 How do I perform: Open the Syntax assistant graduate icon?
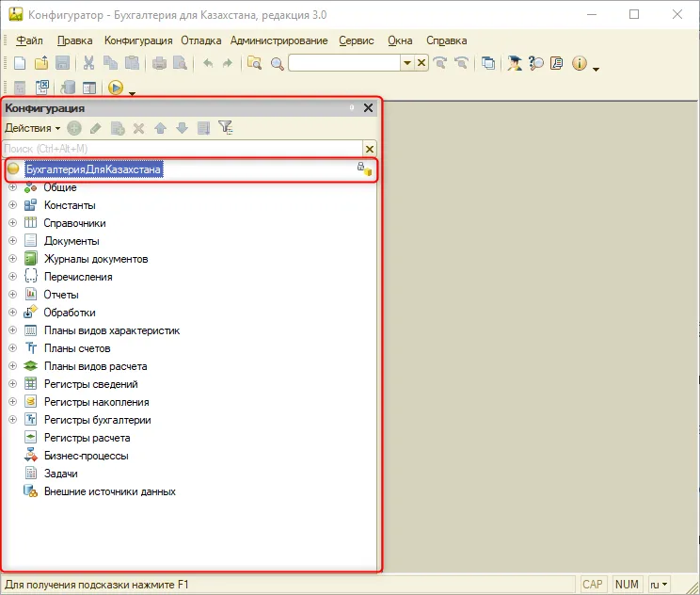(x=515, y=63)
